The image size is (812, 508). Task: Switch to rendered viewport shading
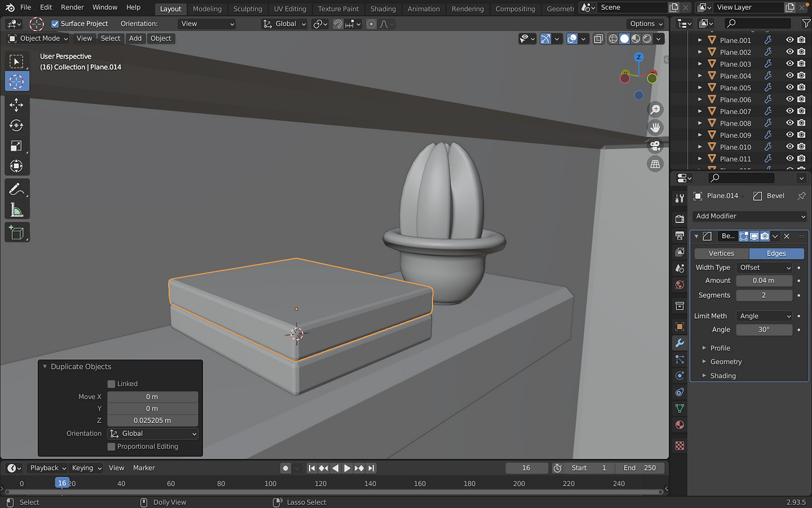(x=647, y=39)
